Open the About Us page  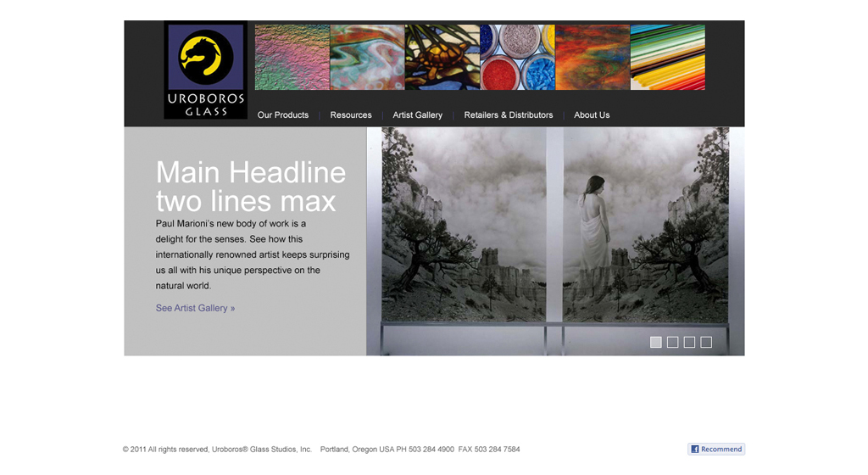592,115
